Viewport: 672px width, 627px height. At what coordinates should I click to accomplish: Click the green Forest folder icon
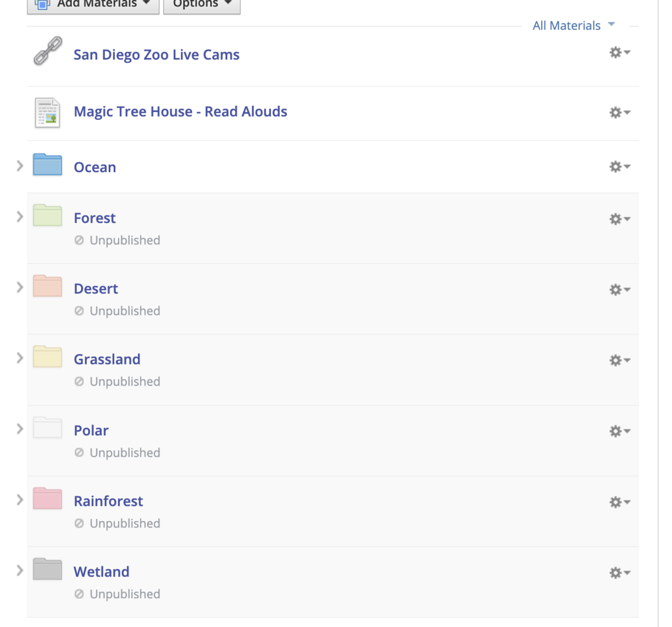[47, 215]
